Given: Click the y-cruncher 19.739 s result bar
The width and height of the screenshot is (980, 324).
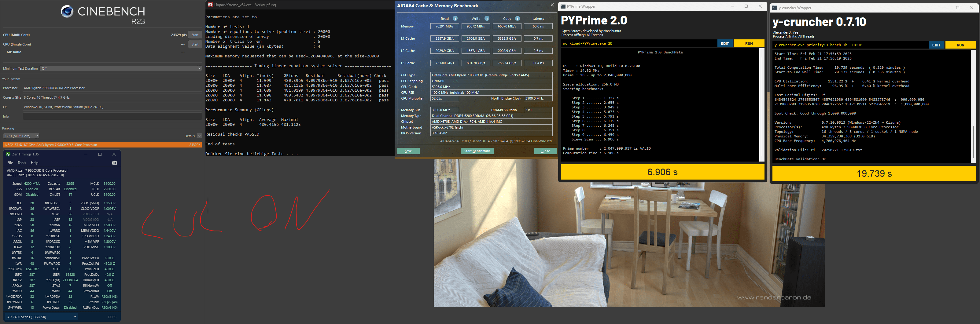Looking at the screenshot, I should tap(874, 173).
